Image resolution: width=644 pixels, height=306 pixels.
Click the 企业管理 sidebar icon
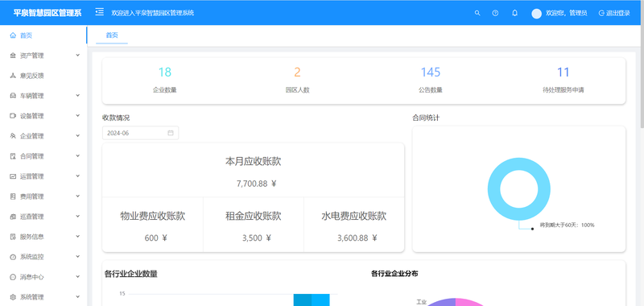(13, 136)
